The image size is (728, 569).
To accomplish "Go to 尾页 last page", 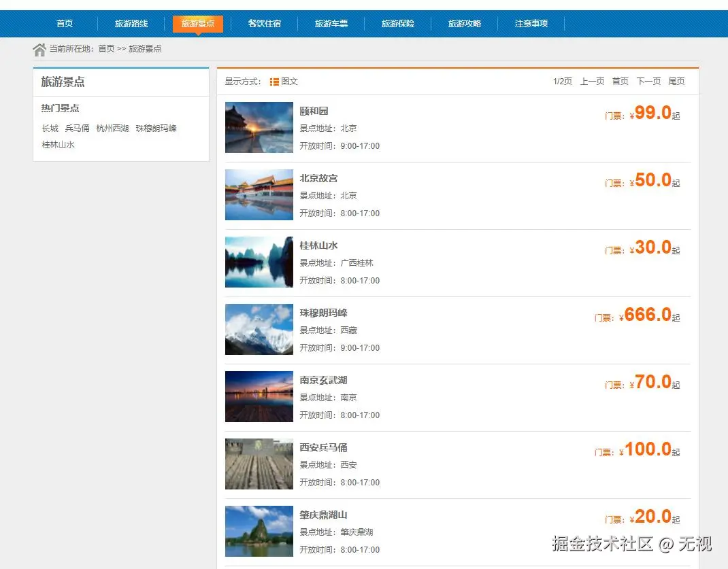I will [x=676, y=82].
